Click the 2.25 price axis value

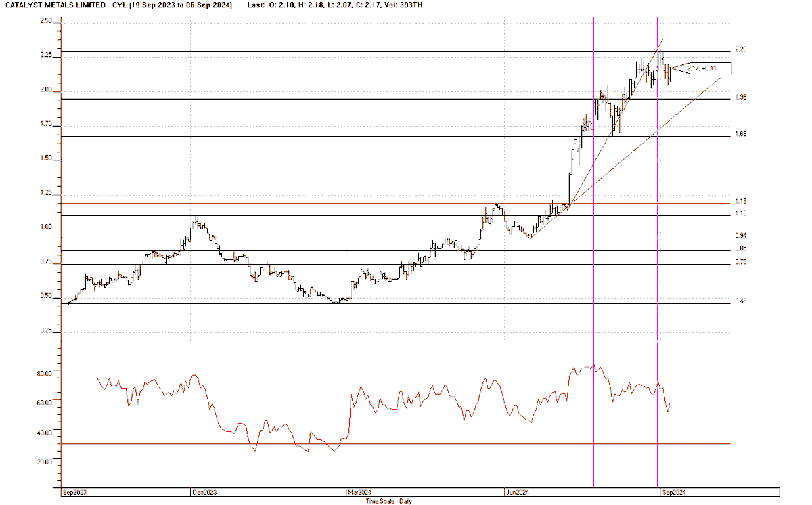46,56
